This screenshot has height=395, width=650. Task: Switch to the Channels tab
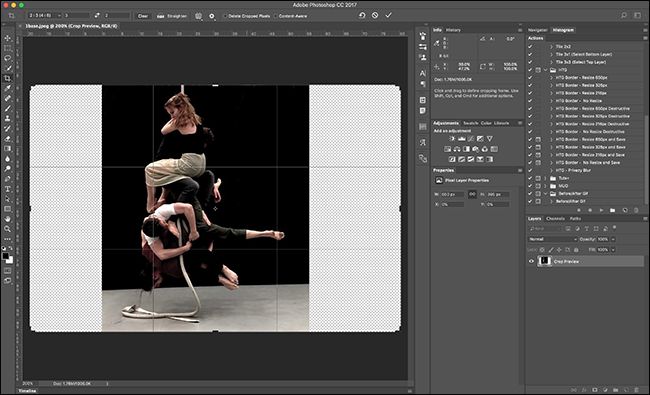[555, 218]
